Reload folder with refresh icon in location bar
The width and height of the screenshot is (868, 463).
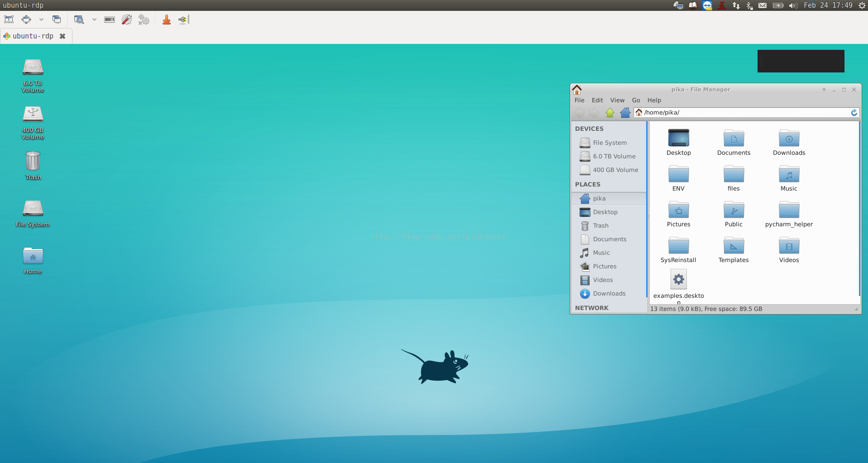tap(854, 113)
